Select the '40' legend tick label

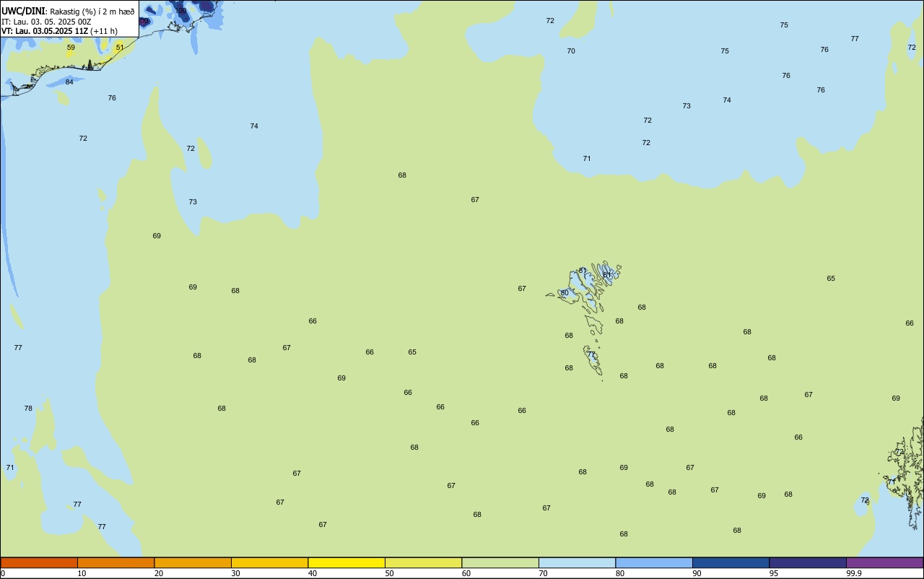click(x=313, y=573)
